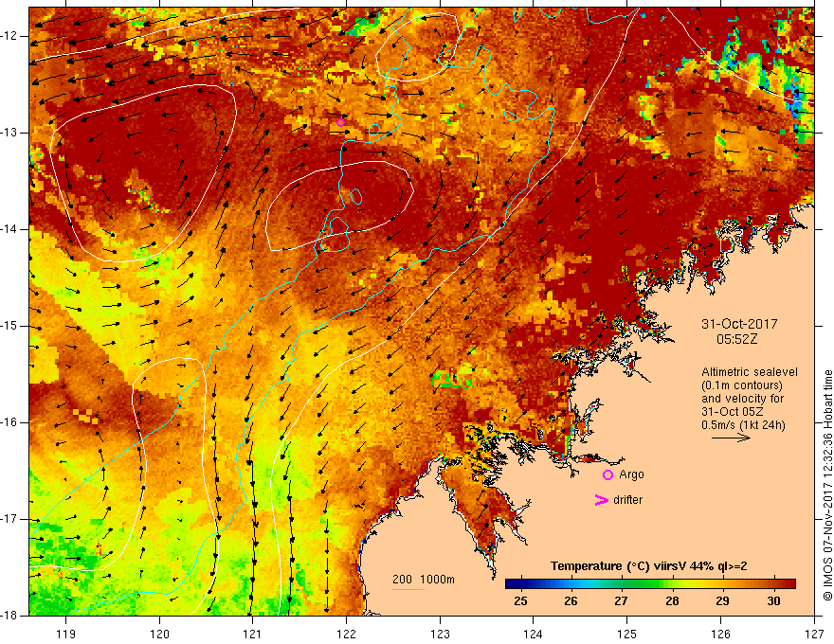Click the 'Argo' legend label

(x=631, y=474)
